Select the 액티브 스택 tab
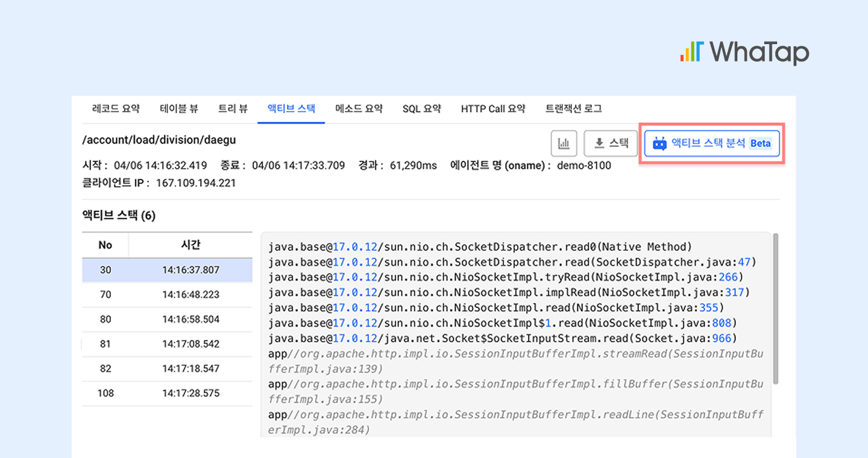This screenshot has width=868, height=458. (291, 108)
